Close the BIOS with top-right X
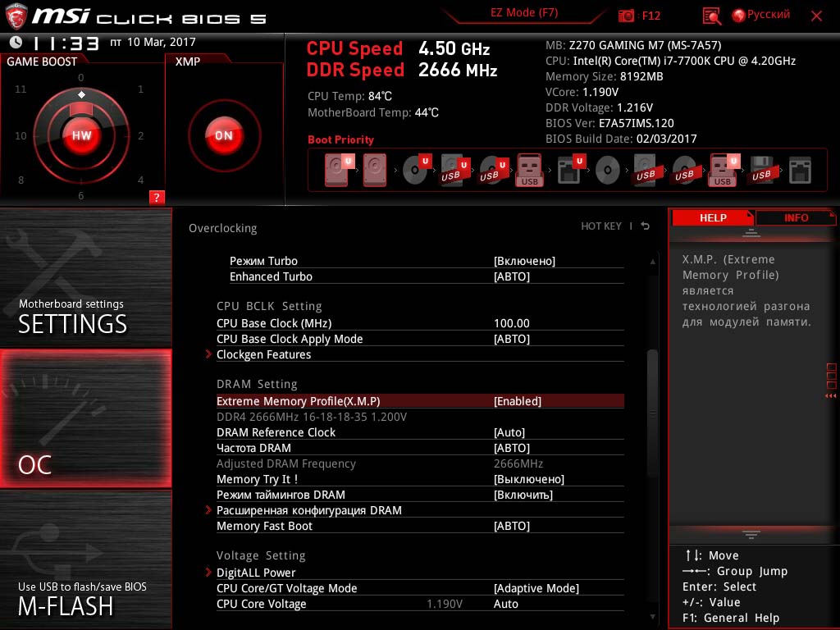This screenshot has width=840, height=630. click(x=816, y=16)
